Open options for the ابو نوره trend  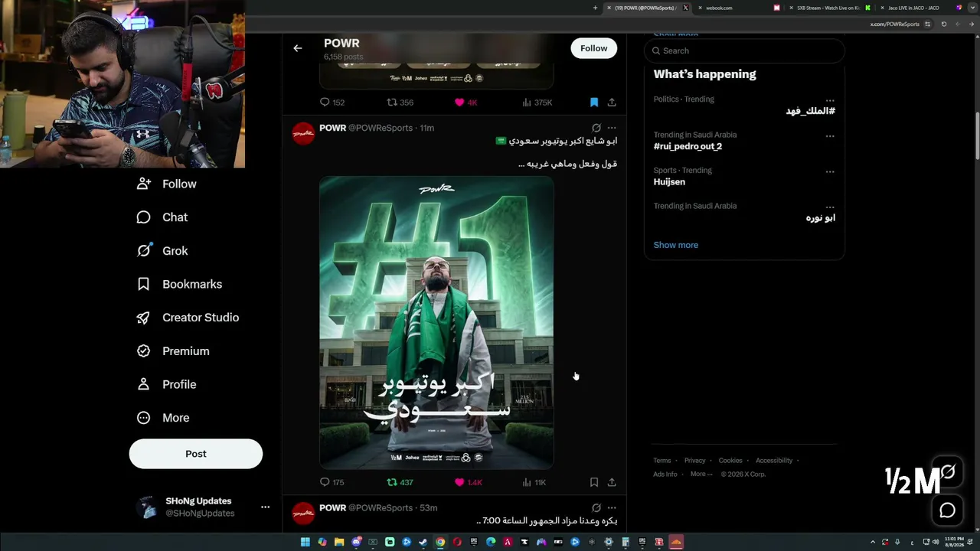830,207
